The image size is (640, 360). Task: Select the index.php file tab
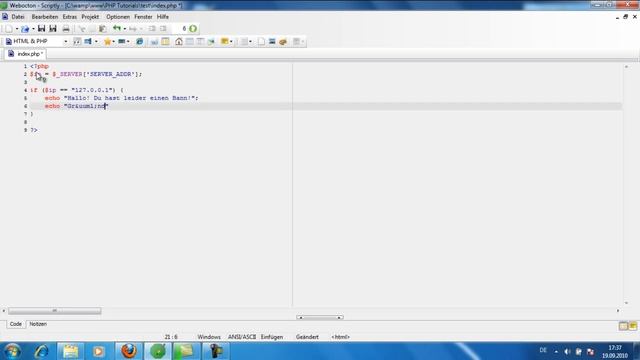click(x=26, y=54)
